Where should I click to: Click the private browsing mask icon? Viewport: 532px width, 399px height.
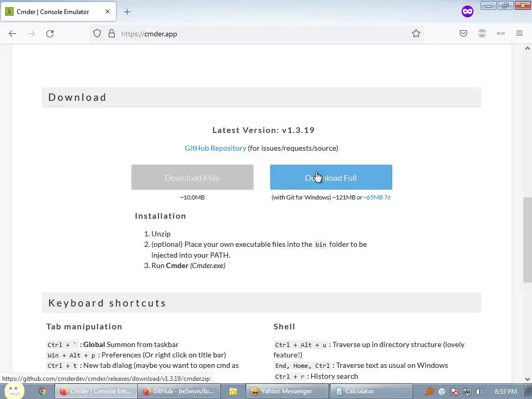[x=467, y=11]
